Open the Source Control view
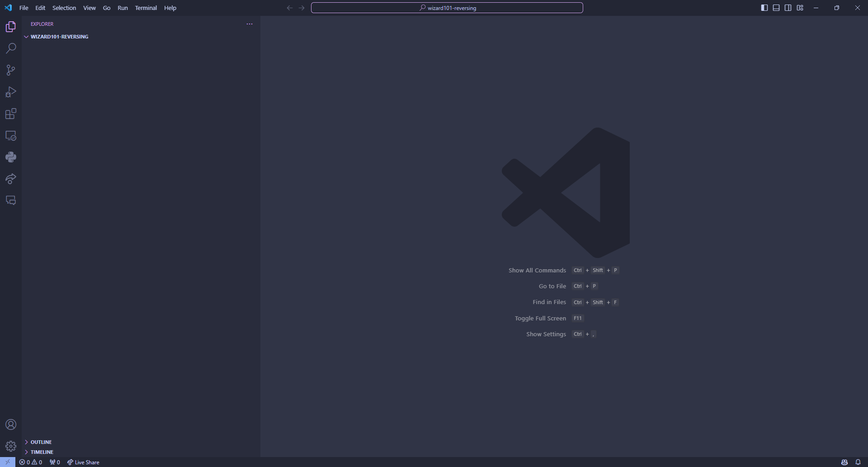 (11, 70)
